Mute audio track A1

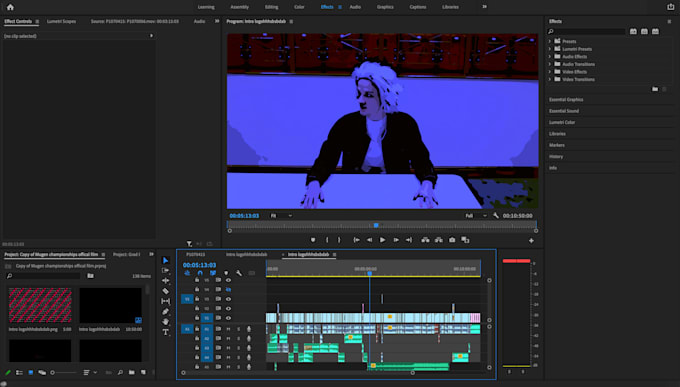pyautogui.click(x=229, y=329)
